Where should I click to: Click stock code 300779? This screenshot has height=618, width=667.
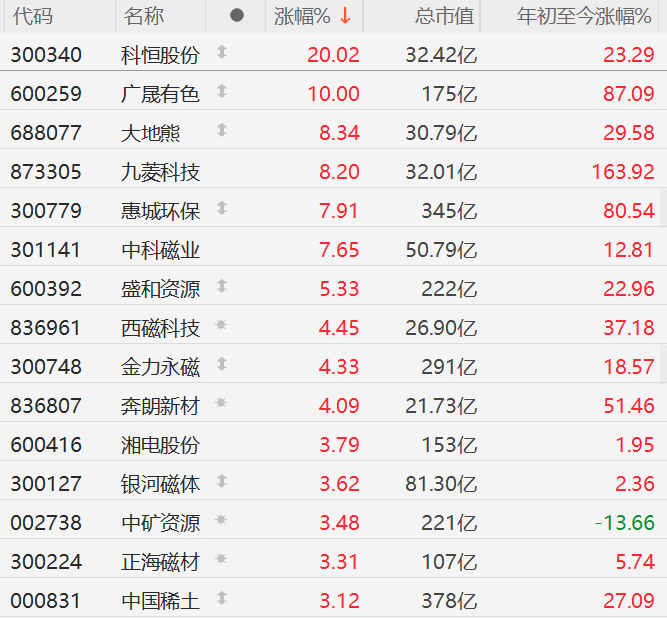click(x=46, y=211)
